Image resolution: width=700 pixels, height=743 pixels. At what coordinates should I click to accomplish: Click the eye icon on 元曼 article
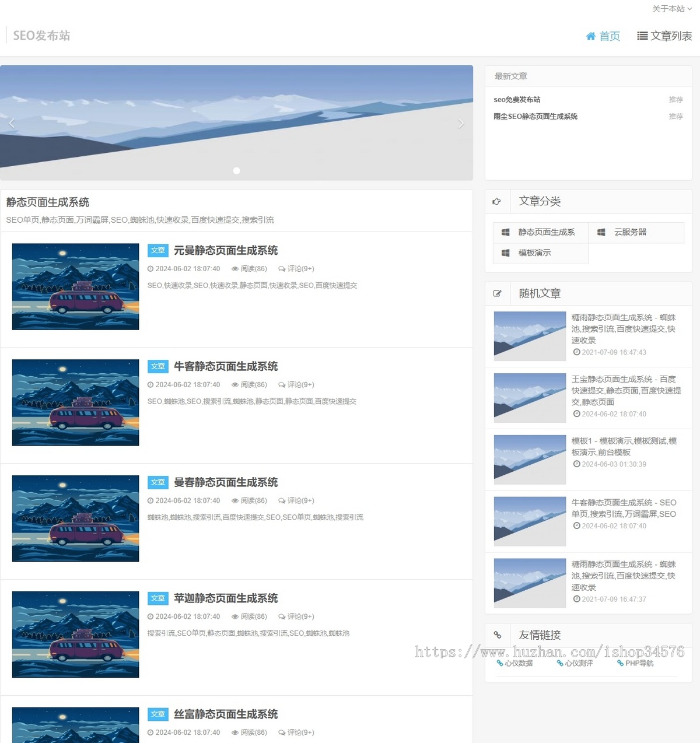coord(235,269)
